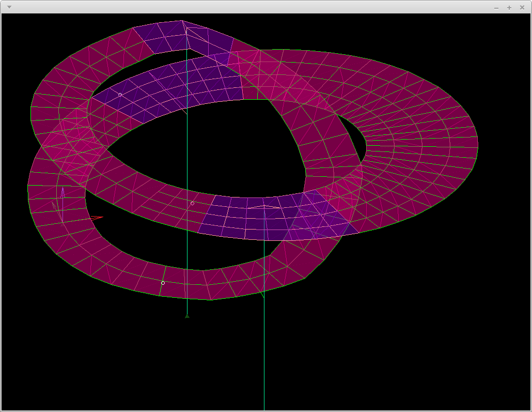Open the window menu arrow in title bar
Image resolution: width=532 pixels, height=412 pixels.
click(x=9, y=7)
